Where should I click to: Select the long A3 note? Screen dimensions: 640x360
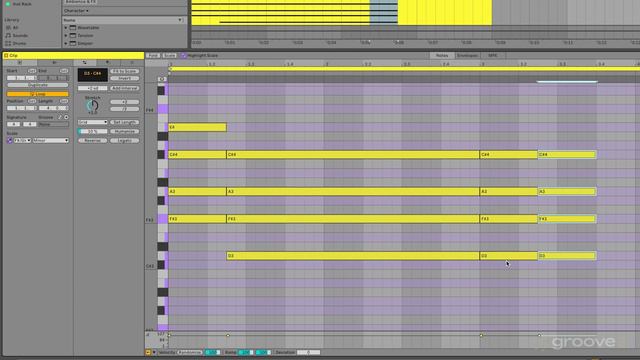pos(353,191)
